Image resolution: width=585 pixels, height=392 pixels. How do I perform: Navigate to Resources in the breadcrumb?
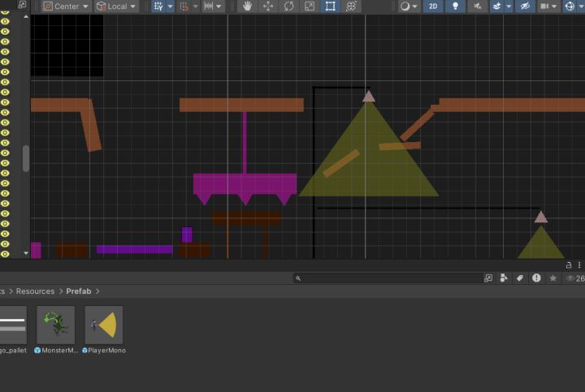35,291
